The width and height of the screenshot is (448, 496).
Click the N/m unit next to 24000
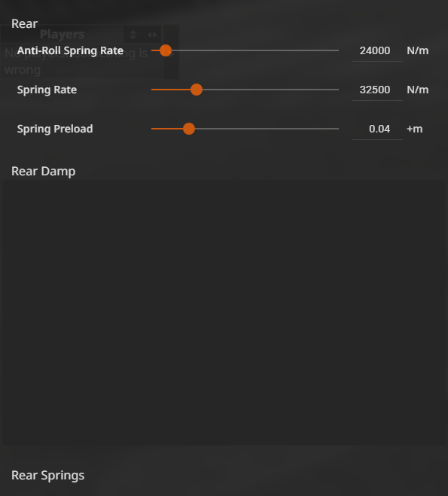[418, 50]
